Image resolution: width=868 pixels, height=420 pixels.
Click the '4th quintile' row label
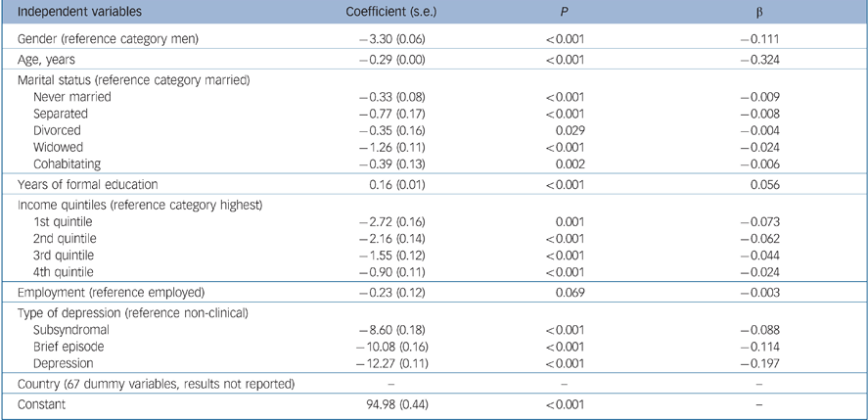(66, 271)
